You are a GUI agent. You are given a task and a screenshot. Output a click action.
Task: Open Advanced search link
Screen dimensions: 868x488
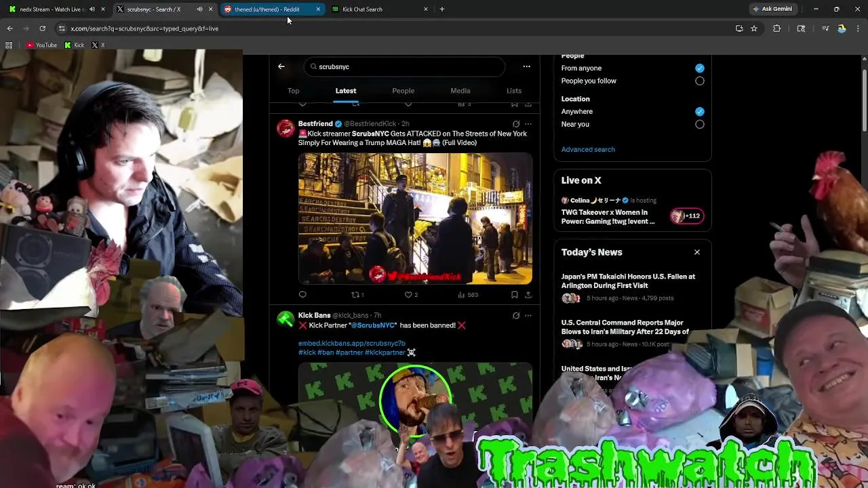point(588,149)
